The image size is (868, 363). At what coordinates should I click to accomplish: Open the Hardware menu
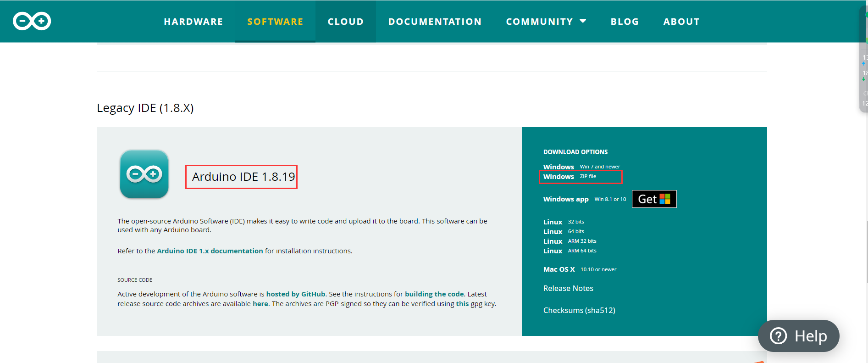coord(194,22)
